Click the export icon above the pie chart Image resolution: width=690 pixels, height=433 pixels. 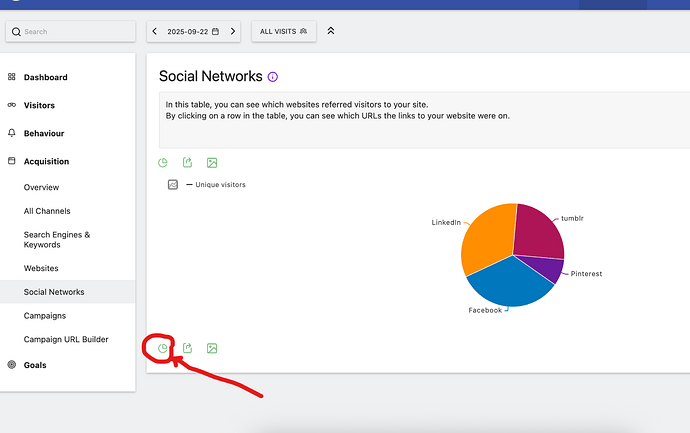(x=187, y=163)
